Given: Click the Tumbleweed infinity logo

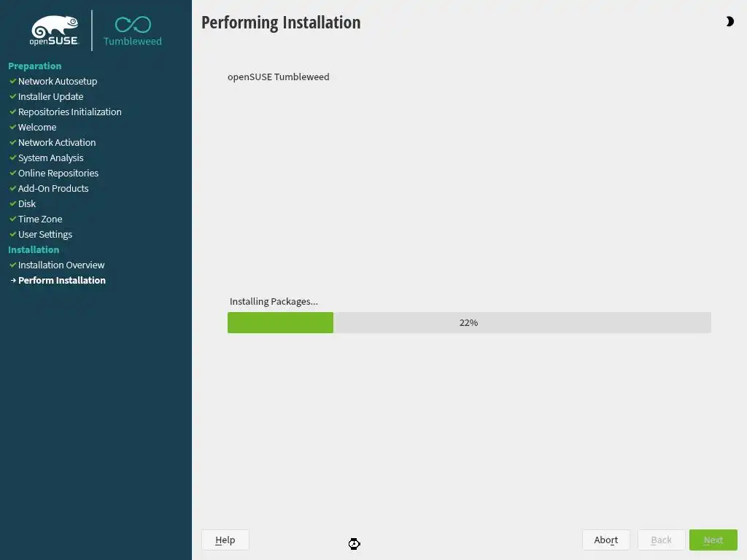Looking at the screenshot, I should click(x=133, y=31).
